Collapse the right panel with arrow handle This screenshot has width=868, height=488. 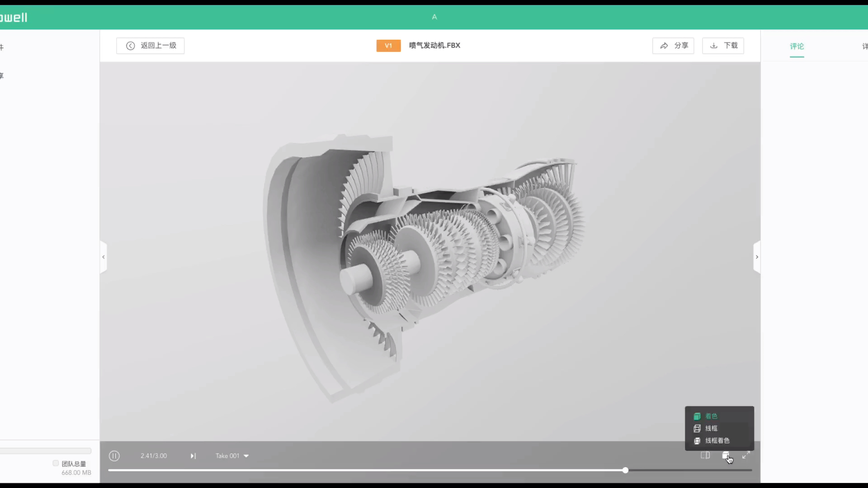[757, 257]
